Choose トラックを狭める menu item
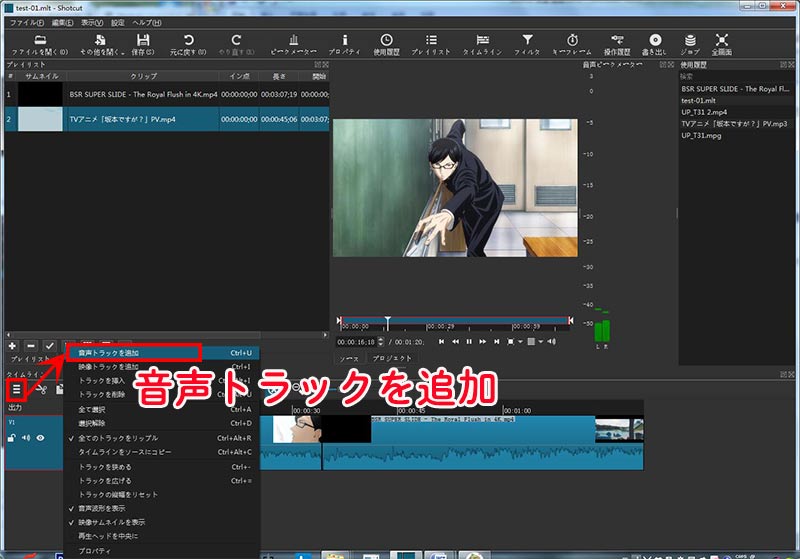The height and width of the screenshot is (559, 800). pyautogui.click(x=162, y=467)
